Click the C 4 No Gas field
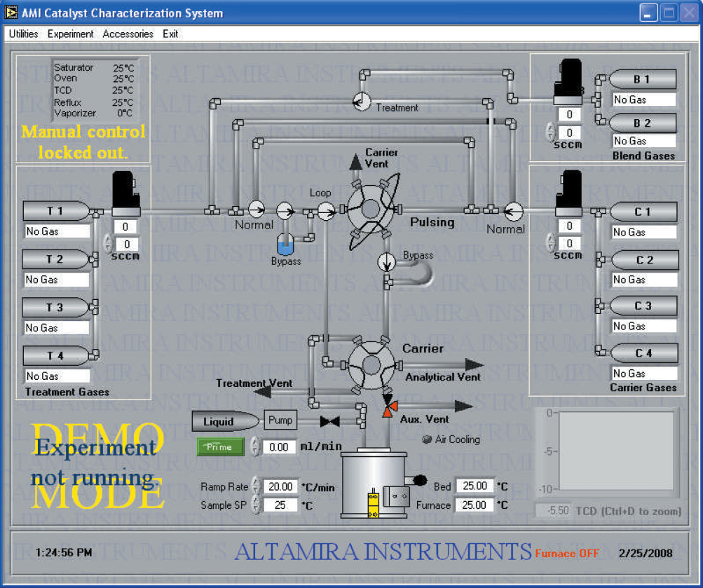This screenshot has width=703, height=588. pos(644,374)
